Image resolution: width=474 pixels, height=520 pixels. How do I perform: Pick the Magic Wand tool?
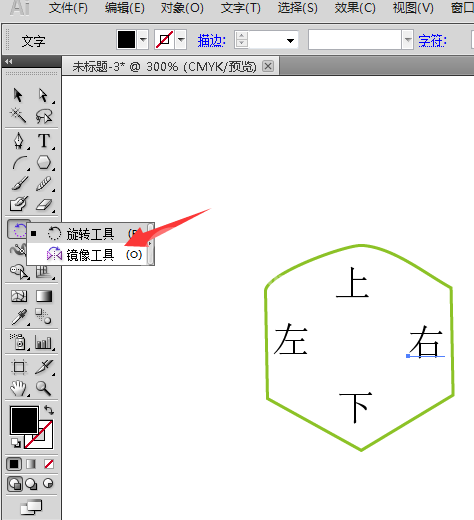(18, 116)
